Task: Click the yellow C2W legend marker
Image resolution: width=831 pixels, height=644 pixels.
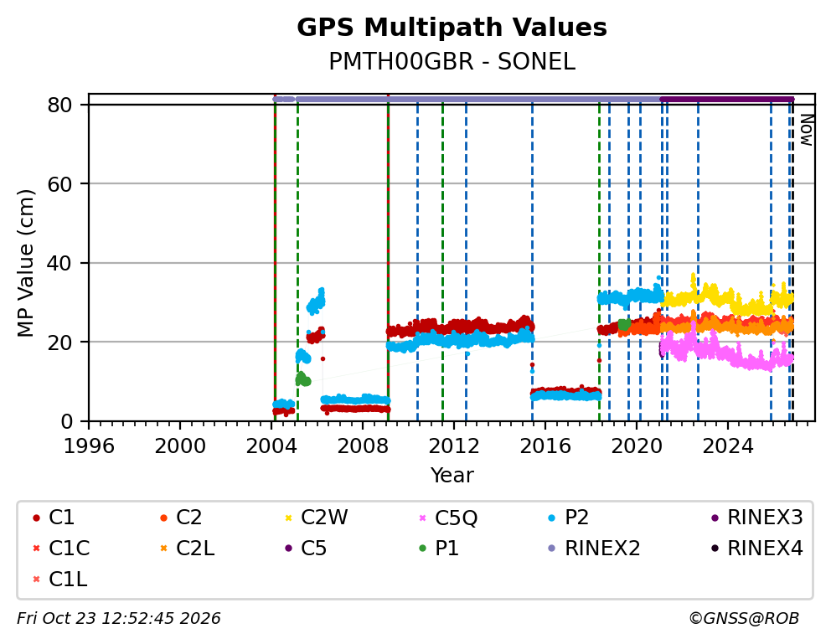Action: click(289, 518)
